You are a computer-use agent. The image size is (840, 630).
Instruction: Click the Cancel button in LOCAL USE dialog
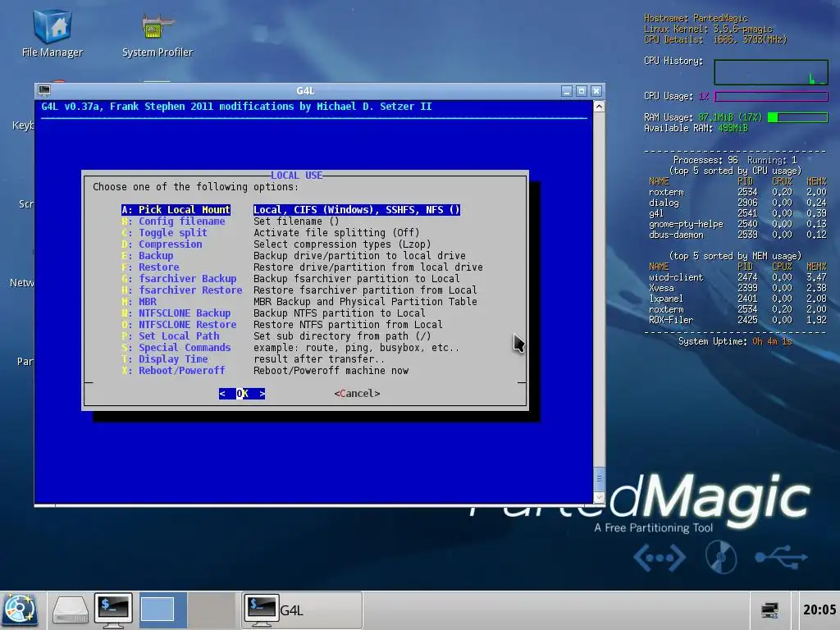coord(357,393)
